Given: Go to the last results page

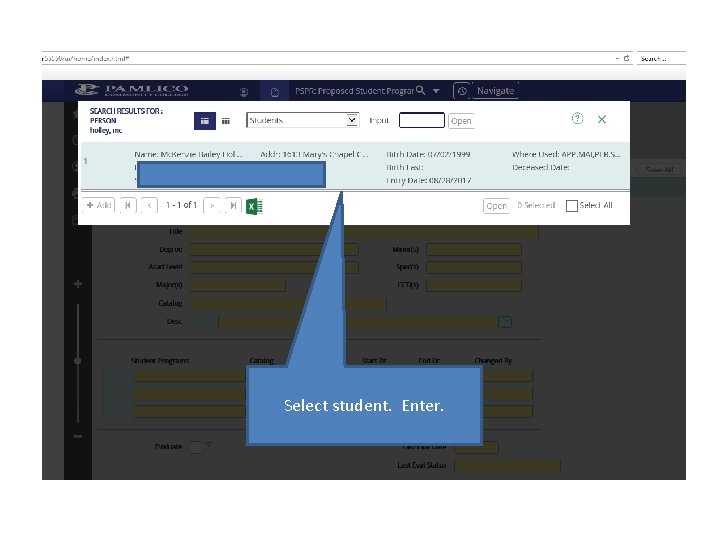Looking at the screenshot, I should tap(233, 205).
